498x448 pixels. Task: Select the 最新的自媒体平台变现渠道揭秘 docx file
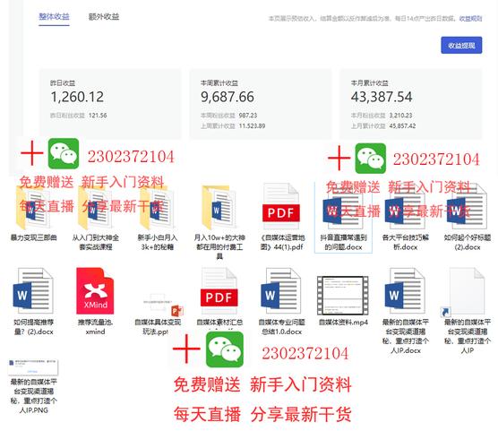tap(405, 310)
